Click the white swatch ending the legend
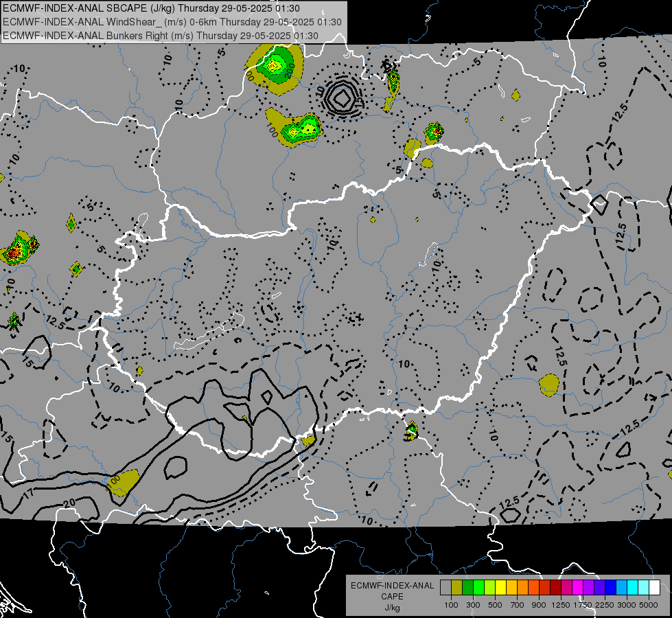672x618 pixels. point(654,587)
